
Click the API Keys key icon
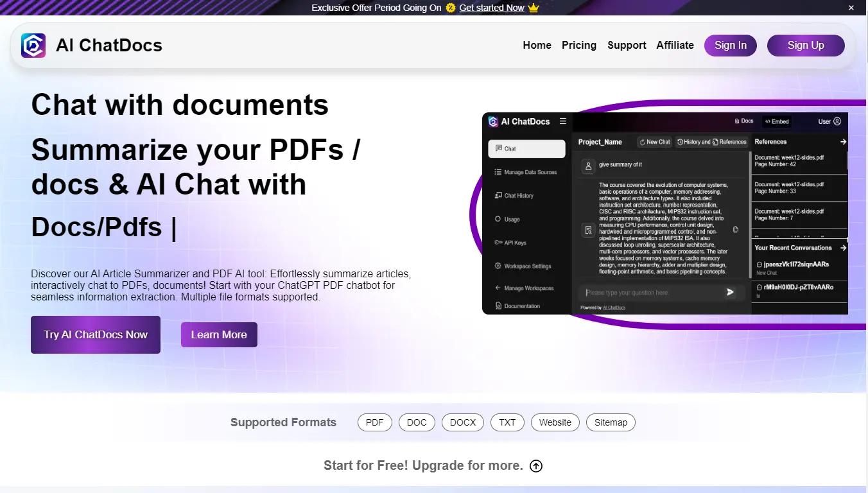(498, 243)
